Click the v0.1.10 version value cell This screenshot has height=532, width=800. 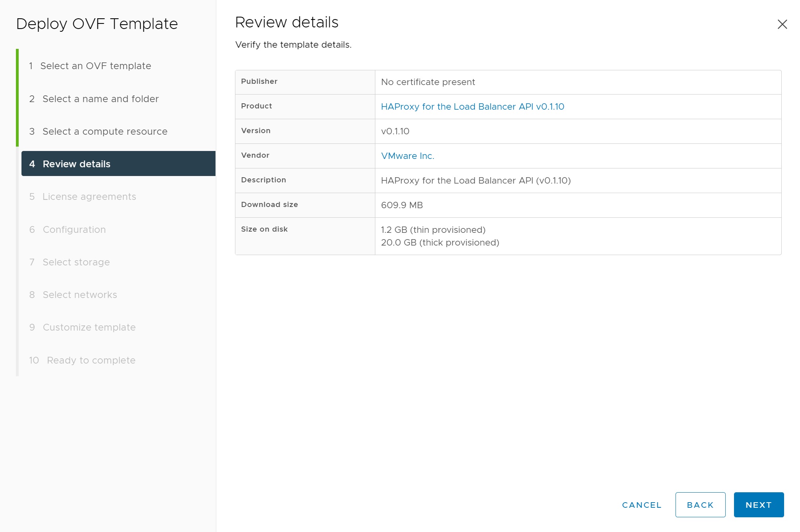pos(395,131)
